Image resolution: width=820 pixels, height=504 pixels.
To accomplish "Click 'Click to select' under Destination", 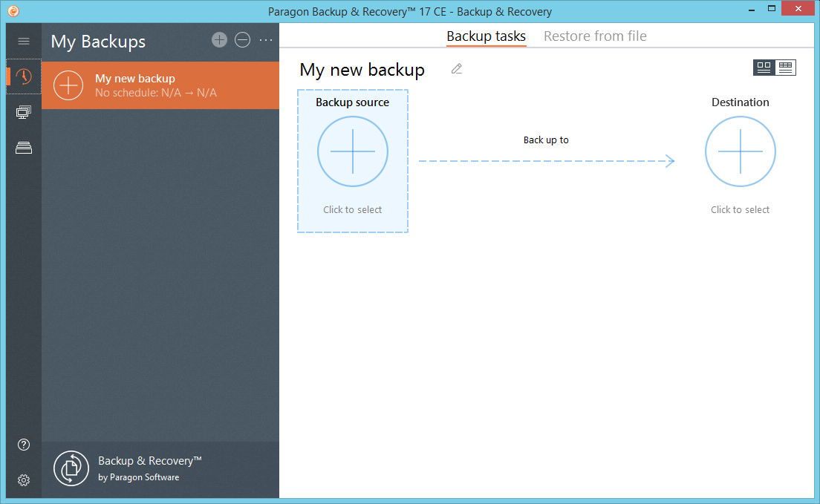I will (740, 209).
